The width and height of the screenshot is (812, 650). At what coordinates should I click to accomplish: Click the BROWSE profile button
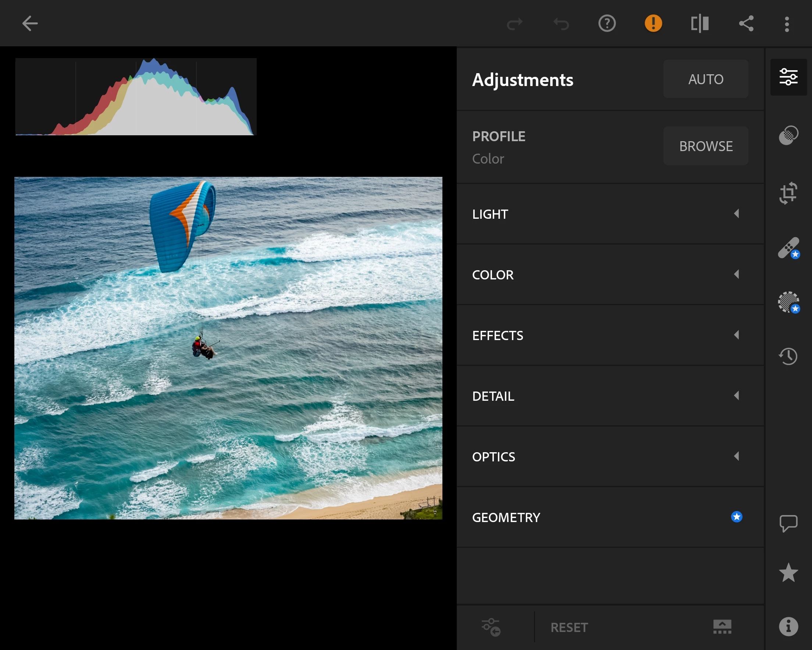[705, 146]
